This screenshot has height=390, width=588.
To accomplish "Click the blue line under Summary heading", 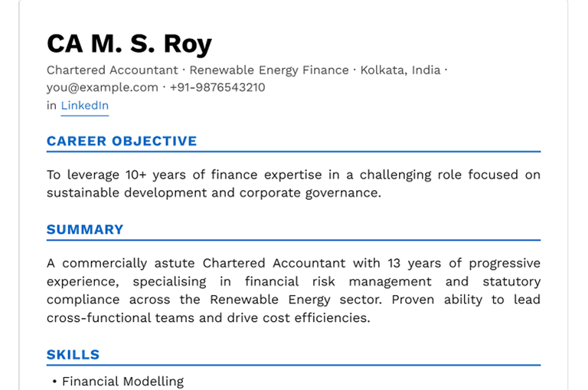I will tap(293, 241).
